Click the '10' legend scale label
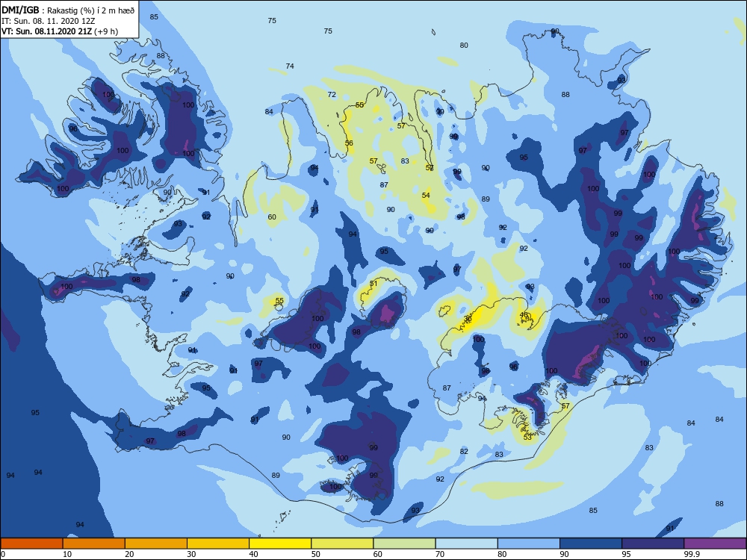Viewport: 747px width, 560px height. pos(67,554)
